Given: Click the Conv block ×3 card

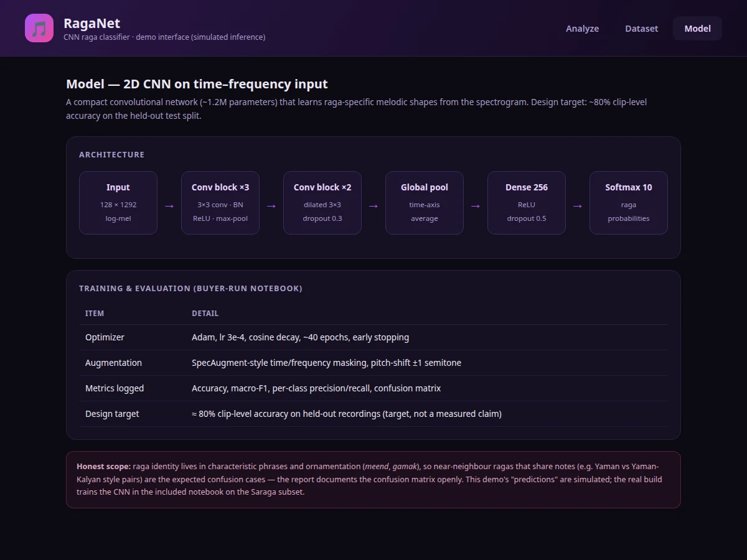Looking at the screenshot, I should tap(220, 203).
